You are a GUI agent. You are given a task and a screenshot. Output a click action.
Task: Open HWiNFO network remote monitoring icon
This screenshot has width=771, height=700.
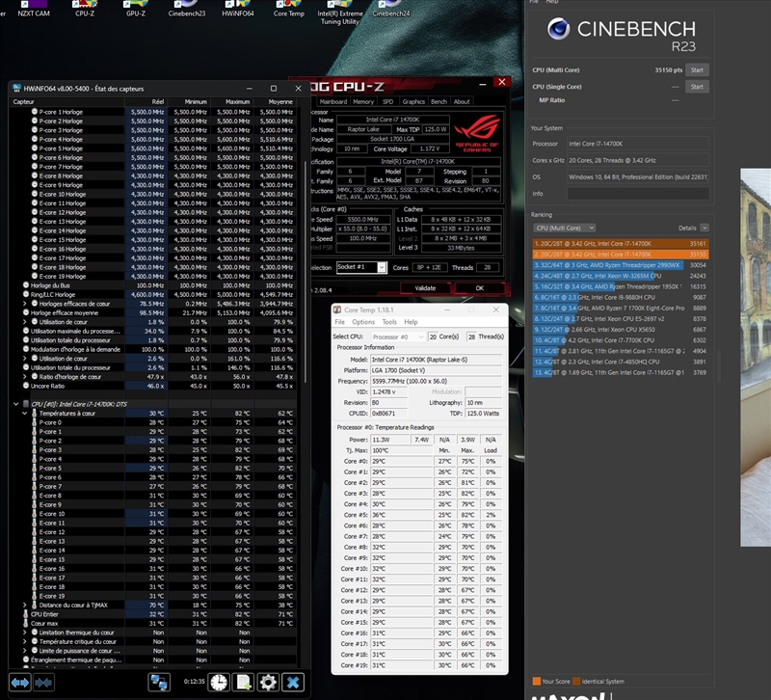coord(159,682)
